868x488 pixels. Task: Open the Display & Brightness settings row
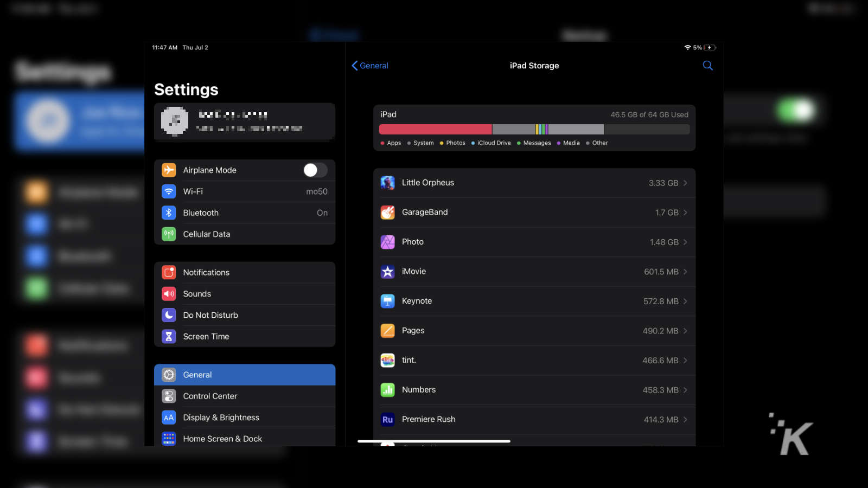coord(245,418)
